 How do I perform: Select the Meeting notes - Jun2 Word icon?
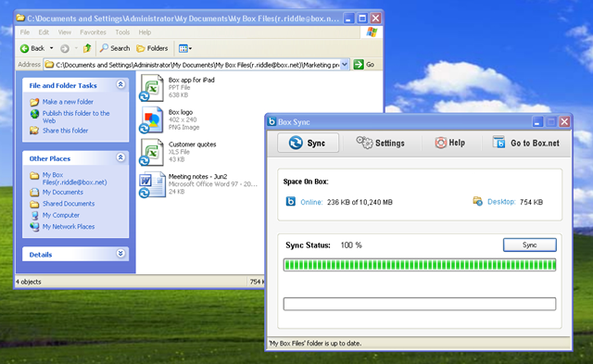click(x=152, y=184)
